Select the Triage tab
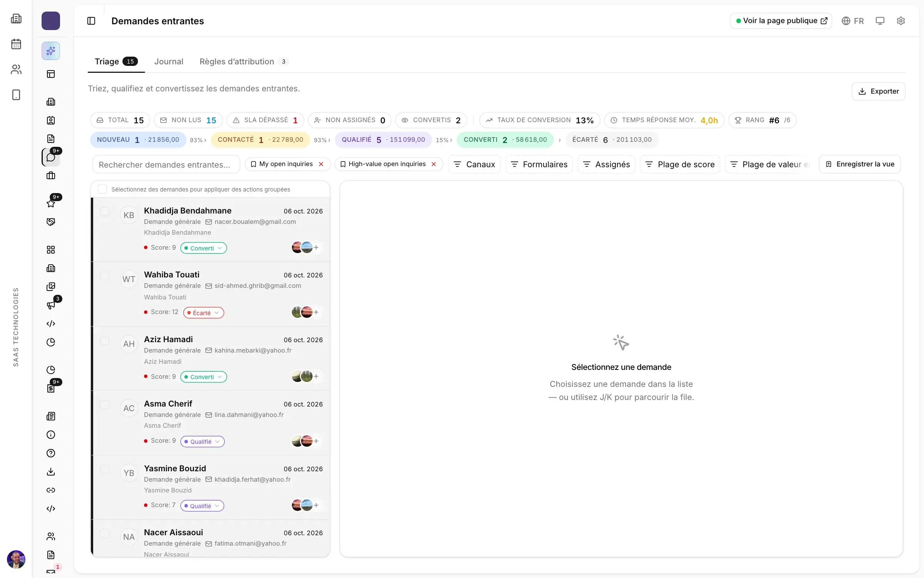The width and height of the screenshot is (924, 578). pos(116,62)
